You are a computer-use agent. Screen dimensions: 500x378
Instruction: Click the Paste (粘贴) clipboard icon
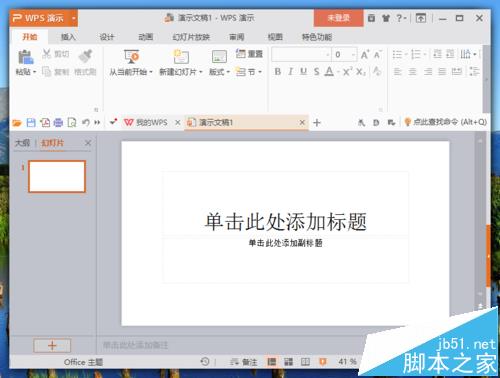coord(25,57)
